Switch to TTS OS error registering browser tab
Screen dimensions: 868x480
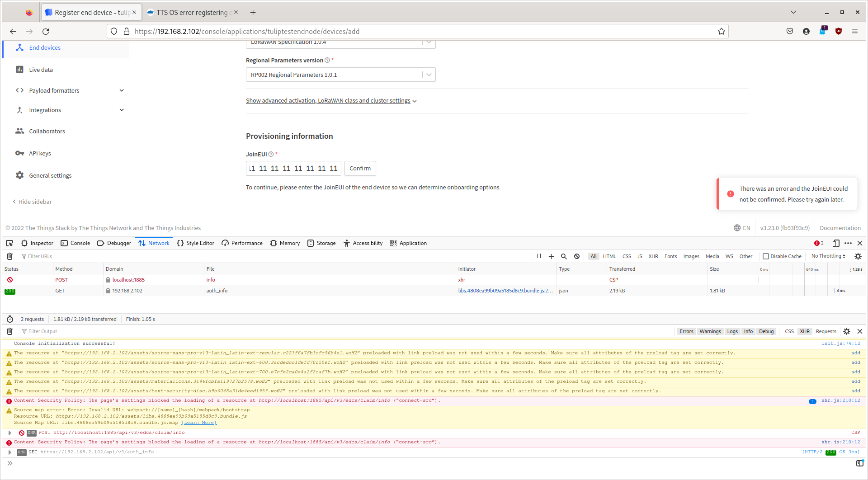[192, 12]
